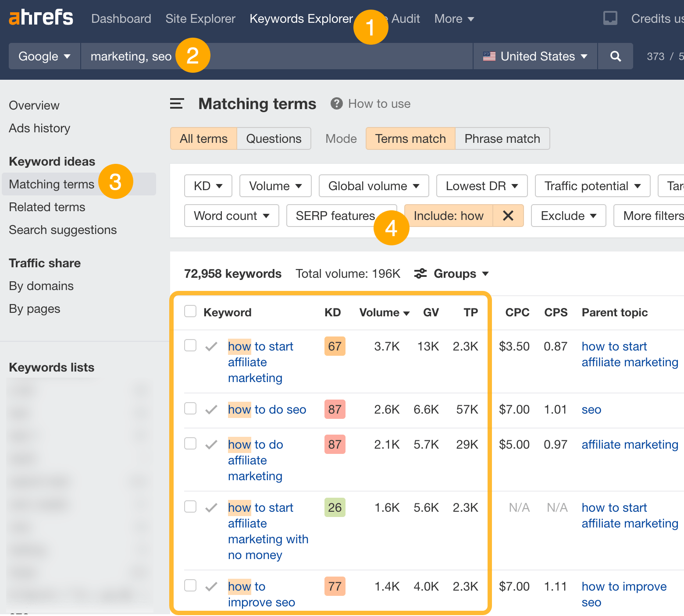
Task: Remove the Include: how filter
Action: 508,216
